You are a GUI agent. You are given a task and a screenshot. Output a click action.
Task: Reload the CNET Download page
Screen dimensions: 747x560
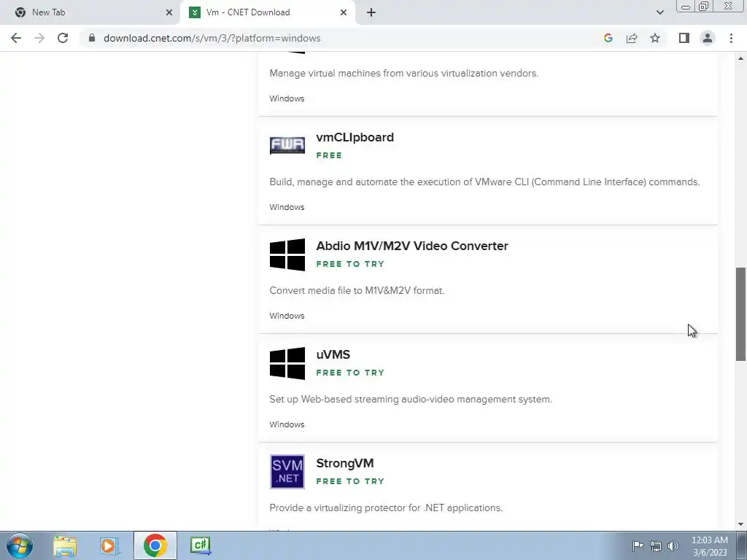coord(63,38)
